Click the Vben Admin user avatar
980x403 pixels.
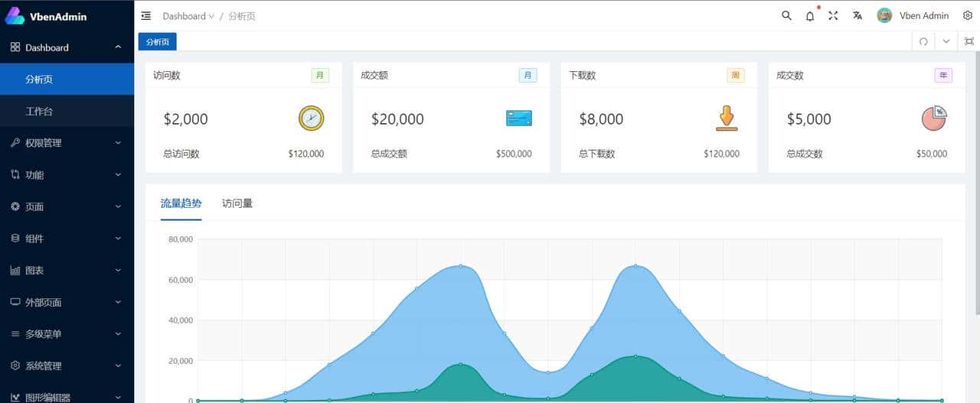pyautogui.click(x=884, y=15)
